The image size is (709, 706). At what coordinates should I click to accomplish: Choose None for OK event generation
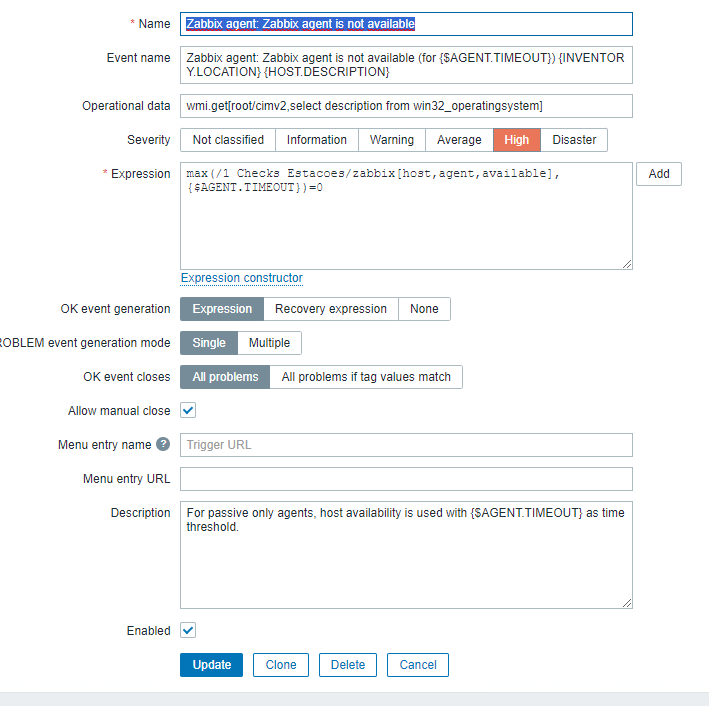coord(424,309)
